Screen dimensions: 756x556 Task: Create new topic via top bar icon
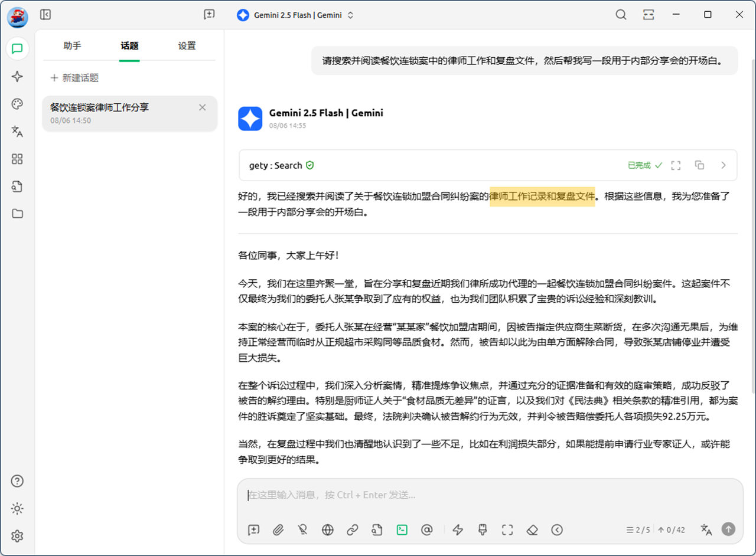click(x=209, y=15)
